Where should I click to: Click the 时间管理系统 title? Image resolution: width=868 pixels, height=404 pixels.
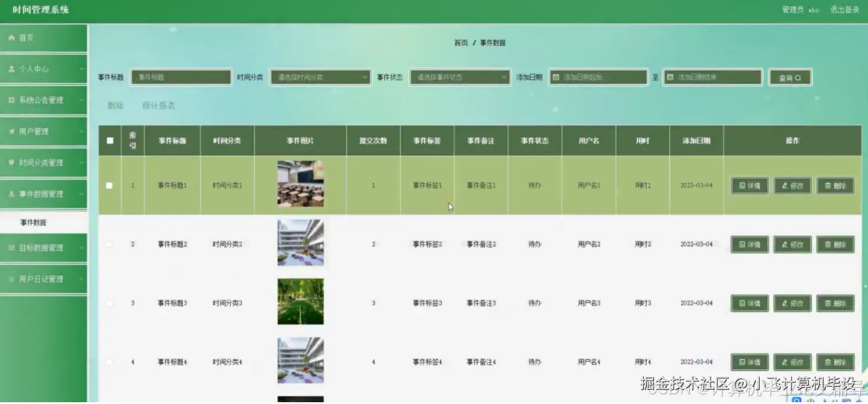pos(41,10)
